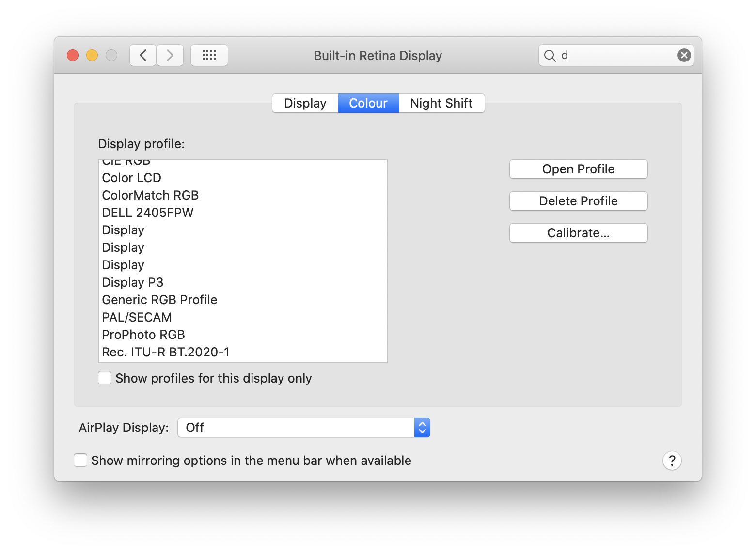
Task: Enable showing mirroring options in the menu bar
Action: (x=80, y=460)
